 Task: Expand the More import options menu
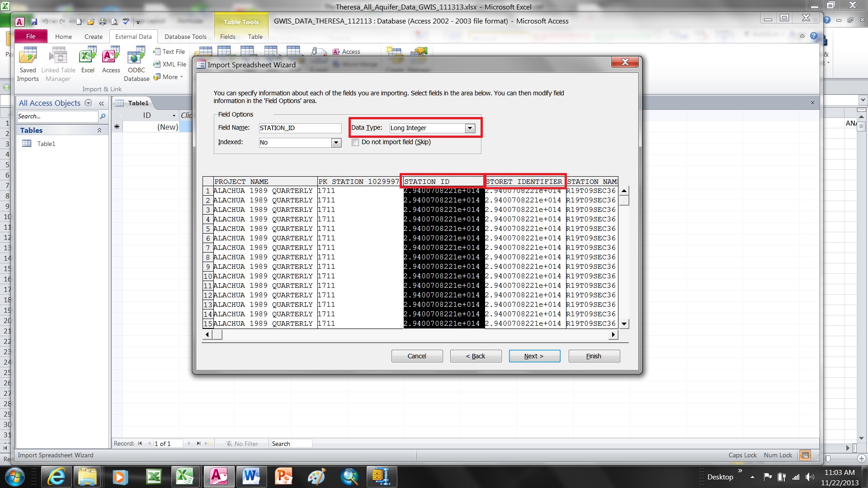[x=168, y=77]
